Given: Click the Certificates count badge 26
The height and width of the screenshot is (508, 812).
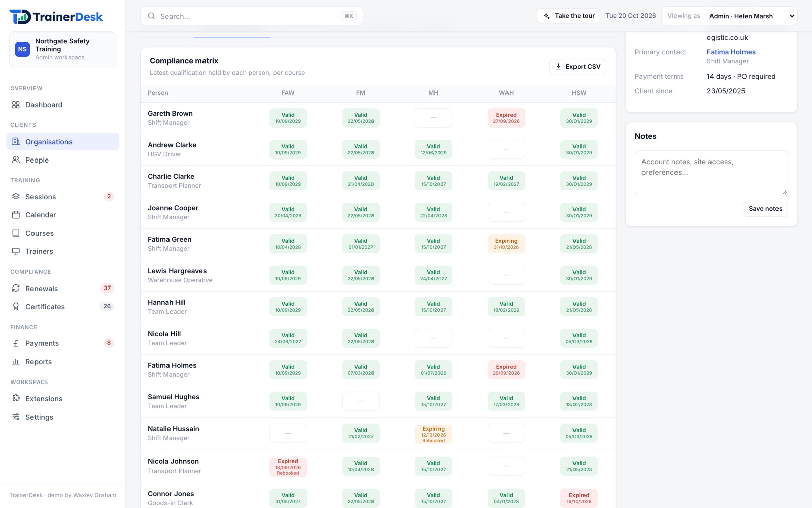Looking at the screenshot, I should click(x=107, y=307).
